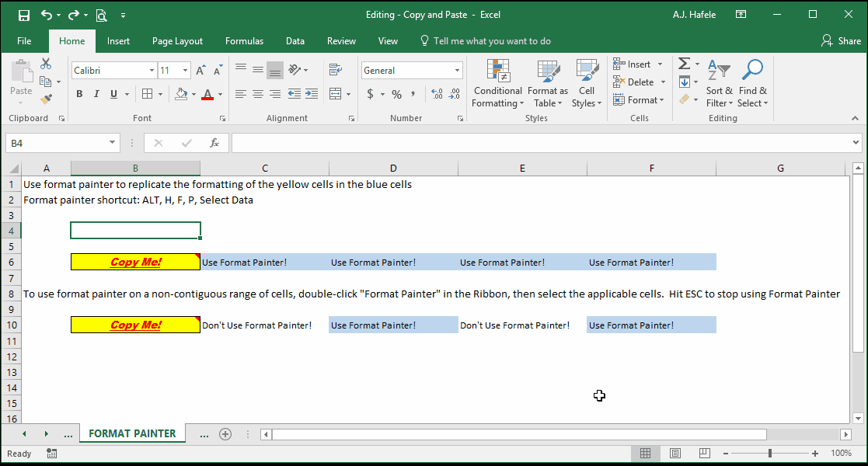Click Decrease Indent icon
Viewport: 868px width, 466px height.
coord(295,94)
